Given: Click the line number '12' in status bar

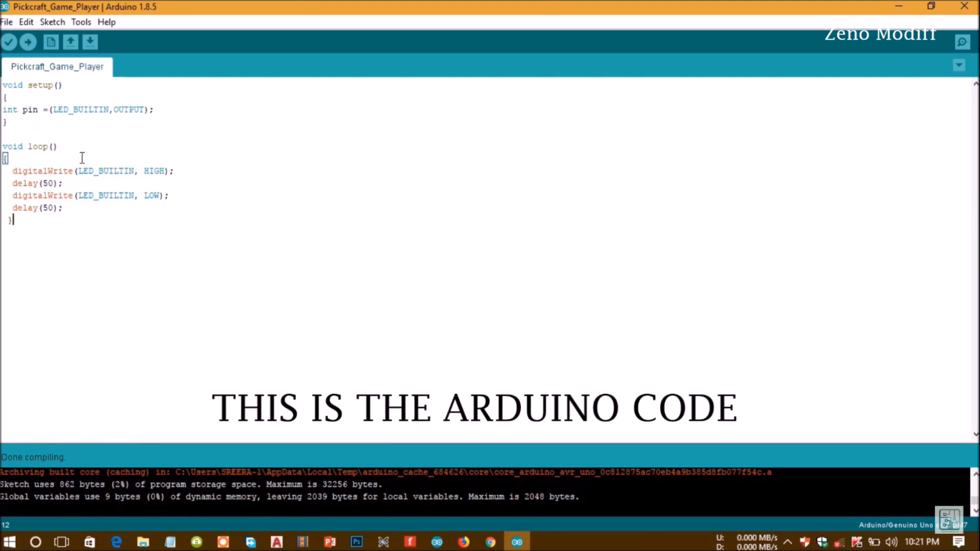Looking at the screenshot, I should coord(5,525).
